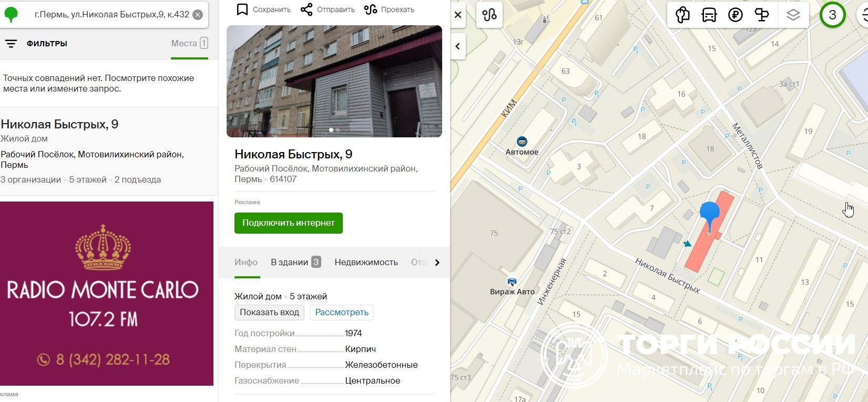
Task: Toggle the signpost map layer
Action: click(x=762, y=15)
